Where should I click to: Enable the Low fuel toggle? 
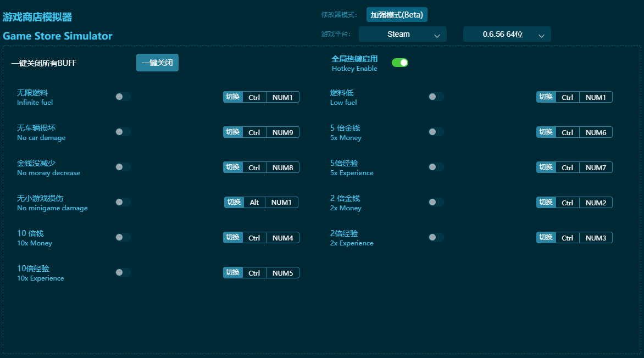(x=436, y=97)
